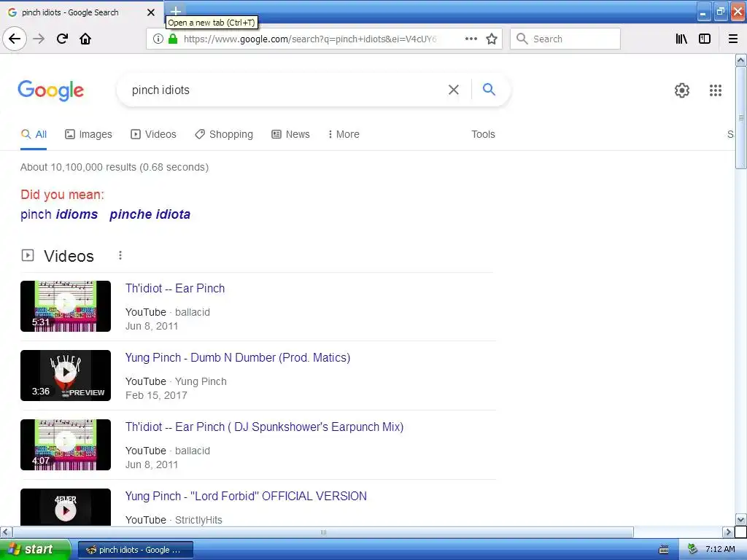Click the system tray network icon
The height and width of the screenshot is (560, 747).
pyautogui.click(x=692, y=550)
